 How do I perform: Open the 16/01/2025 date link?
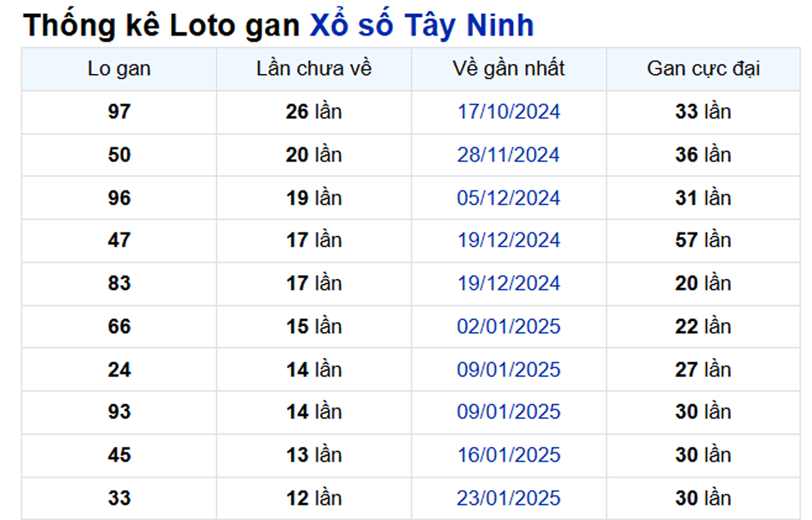coord(509,455)
